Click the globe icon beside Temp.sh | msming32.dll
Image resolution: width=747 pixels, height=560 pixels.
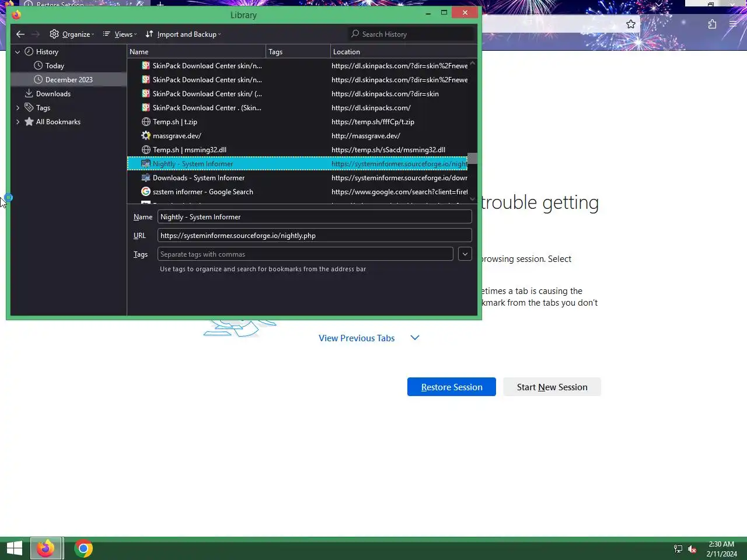(x=146, y=150)
